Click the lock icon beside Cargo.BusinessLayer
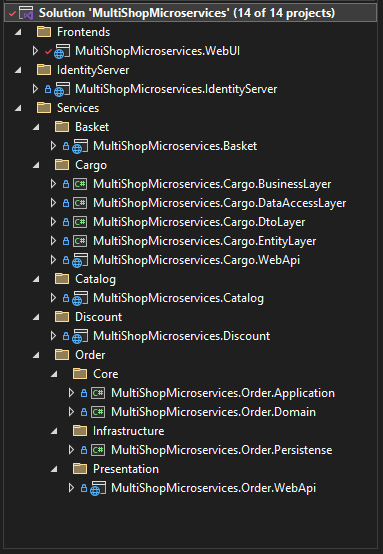The width and height of the screenshot is (383, 554). 66,184
